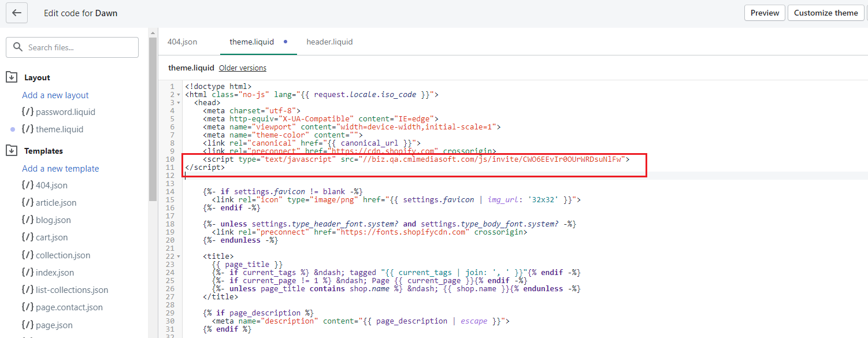Click the Edit code for Dawn heading
Image resolution: width=868 pixels, height=338 pixels.
(x=80, y=13)
